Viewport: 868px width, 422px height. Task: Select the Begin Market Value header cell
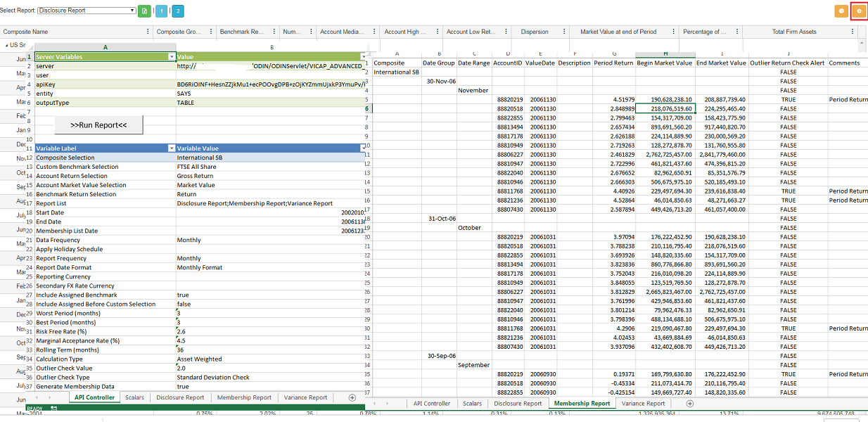click(665, 63)
